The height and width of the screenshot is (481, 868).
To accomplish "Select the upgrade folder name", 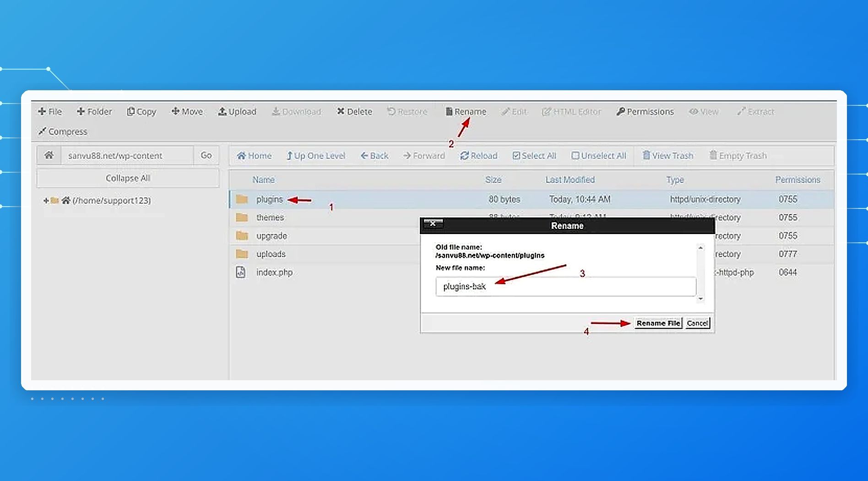I will (x=271, y=236).
